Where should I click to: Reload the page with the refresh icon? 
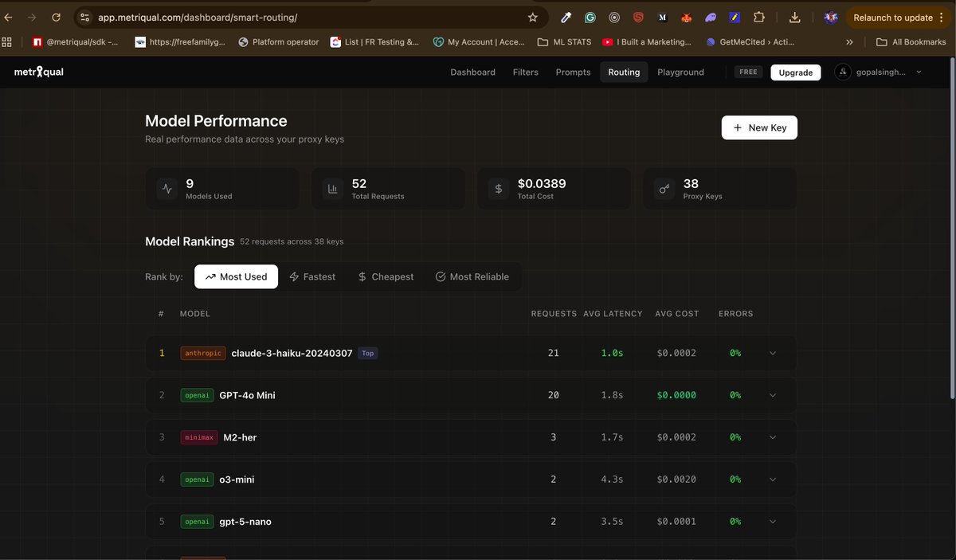(56, 17)
